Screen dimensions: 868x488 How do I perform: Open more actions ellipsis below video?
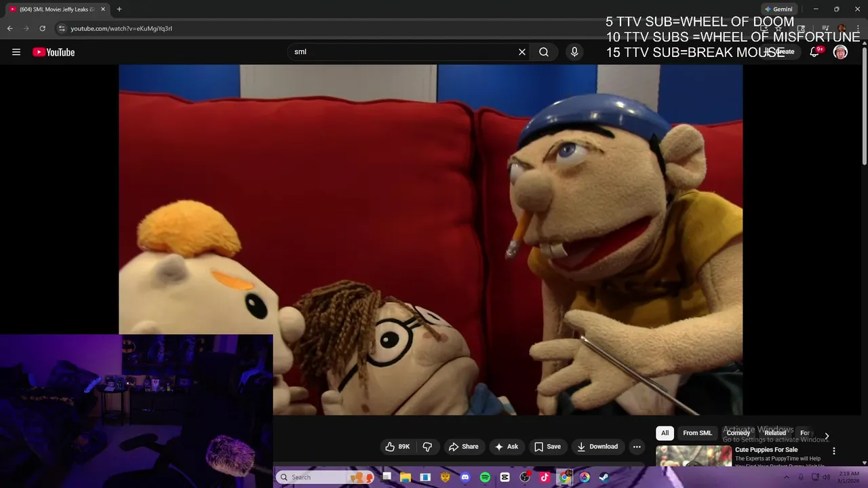[x=636, y=447]
